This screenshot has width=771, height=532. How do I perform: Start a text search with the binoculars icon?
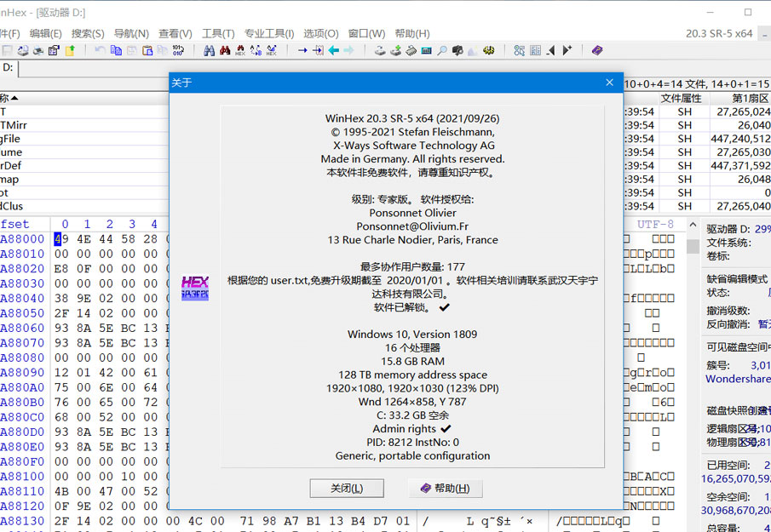pos(210,51)
